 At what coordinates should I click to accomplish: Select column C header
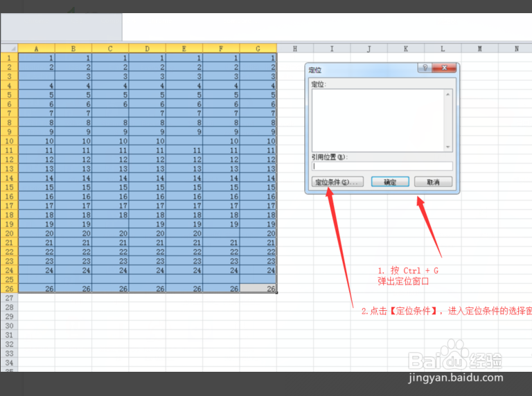pos(110,48)
